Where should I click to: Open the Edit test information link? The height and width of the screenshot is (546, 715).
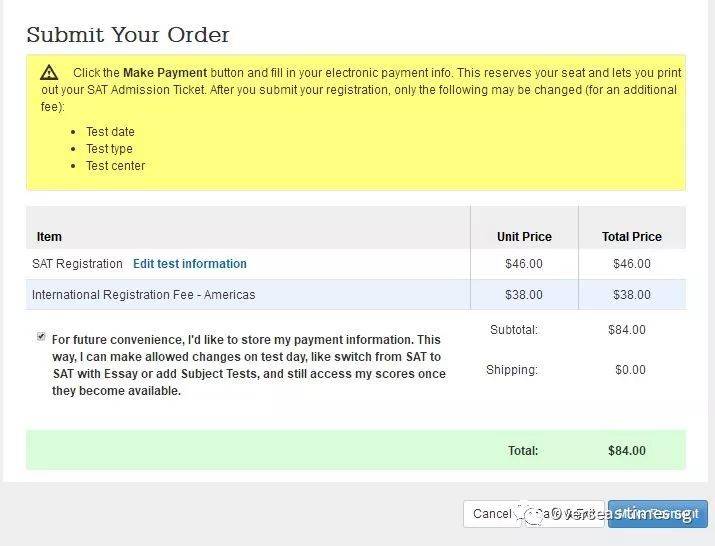190,264
